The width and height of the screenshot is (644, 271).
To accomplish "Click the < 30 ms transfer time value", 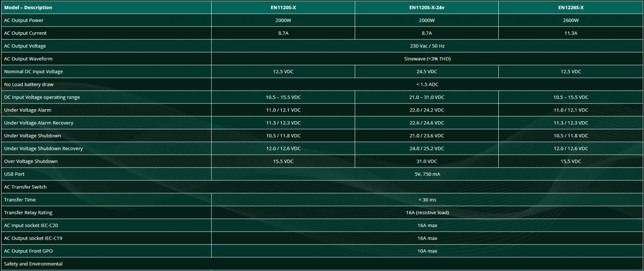I will (427, 200).
